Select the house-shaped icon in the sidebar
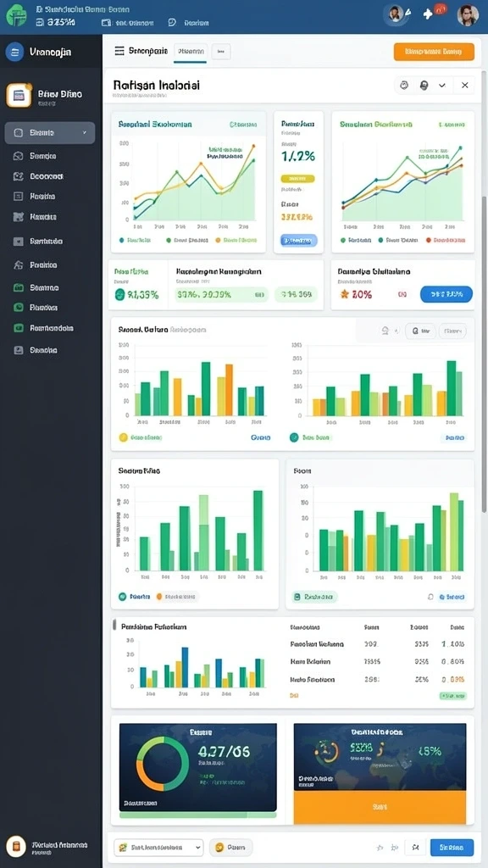This screenshot has width=488, height=868. (19, 264)
